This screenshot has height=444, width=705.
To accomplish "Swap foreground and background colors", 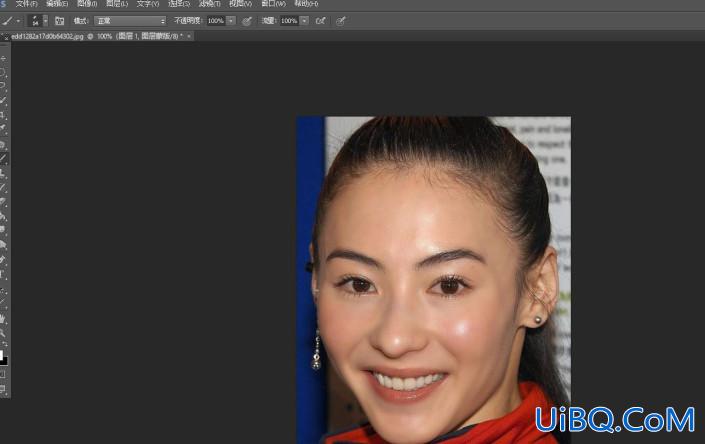I will [x=5, y=344].
